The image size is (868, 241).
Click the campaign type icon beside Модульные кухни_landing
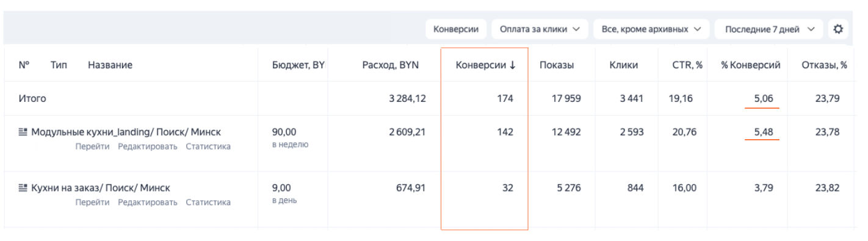(x=23, y=132)
